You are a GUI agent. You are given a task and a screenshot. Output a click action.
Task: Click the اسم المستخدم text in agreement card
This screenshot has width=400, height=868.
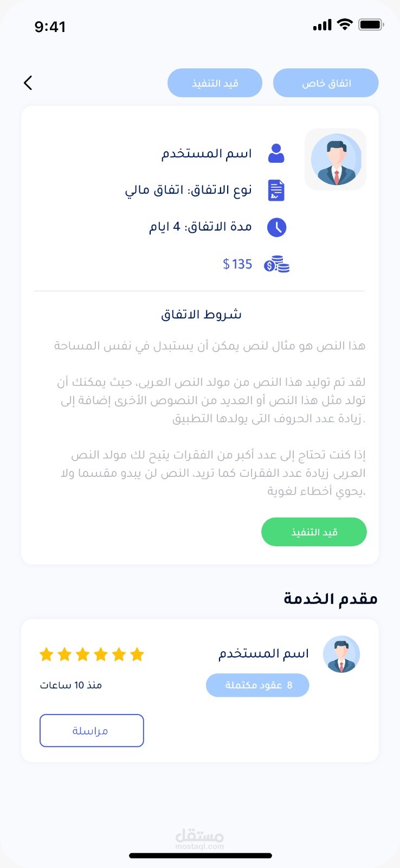click(x=207, y=154)
